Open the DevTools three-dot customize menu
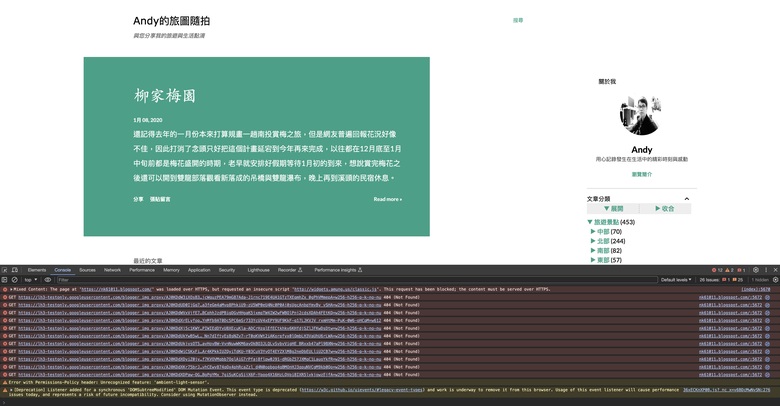The height and width of the screenshot is (406, 780). pos(766,270)
